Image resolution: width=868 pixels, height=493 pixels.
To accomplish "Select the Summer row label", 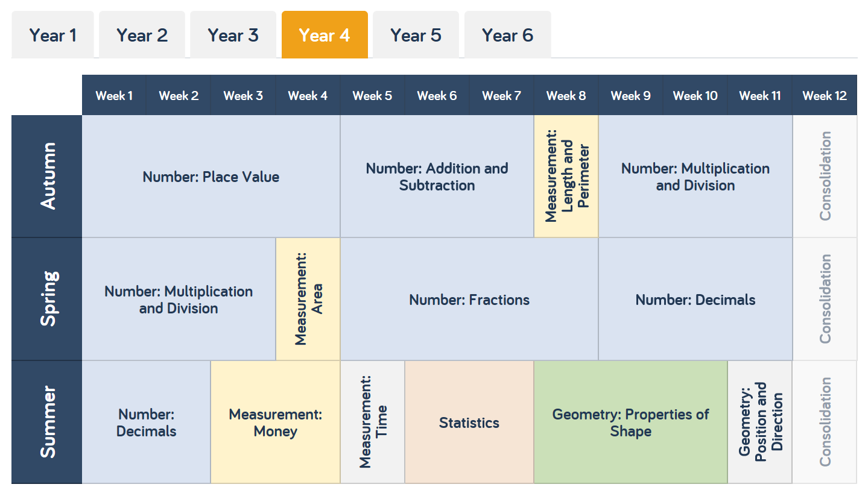I will coord(46,422).
